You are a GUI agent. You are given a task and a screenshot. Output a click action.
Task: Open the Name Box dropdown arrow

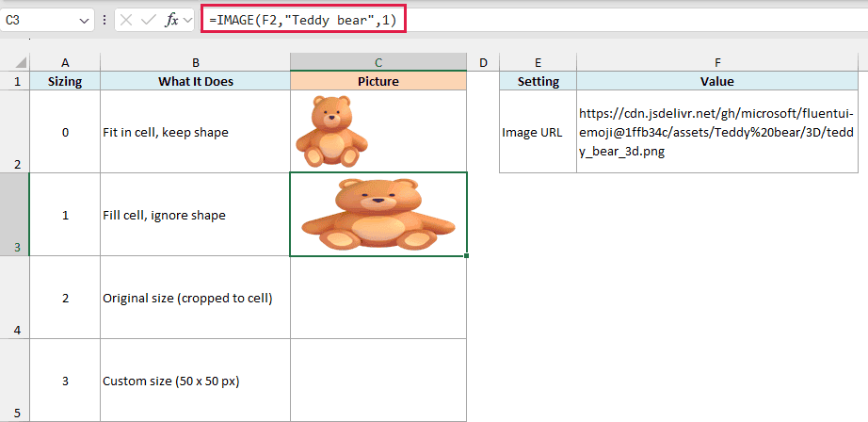[84, 21]
